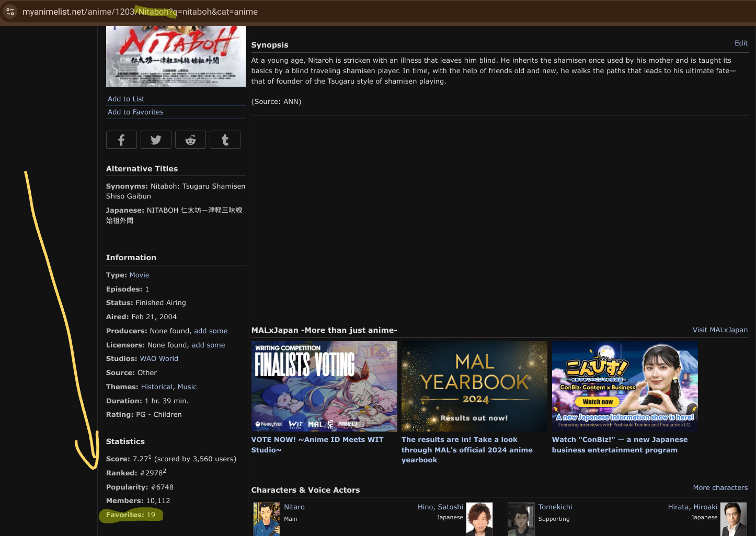Open Hino Satoshi voice actor photo
This screenshot has height=536, width=756.
[x=479, y=519]
